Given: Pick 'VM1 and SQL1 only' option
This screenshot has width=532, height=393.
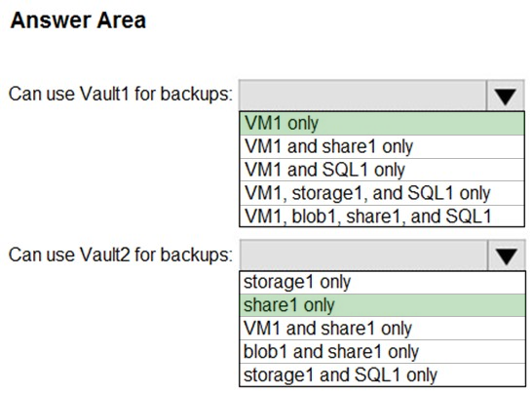Looking at the screenshot, I should [382, 170].
